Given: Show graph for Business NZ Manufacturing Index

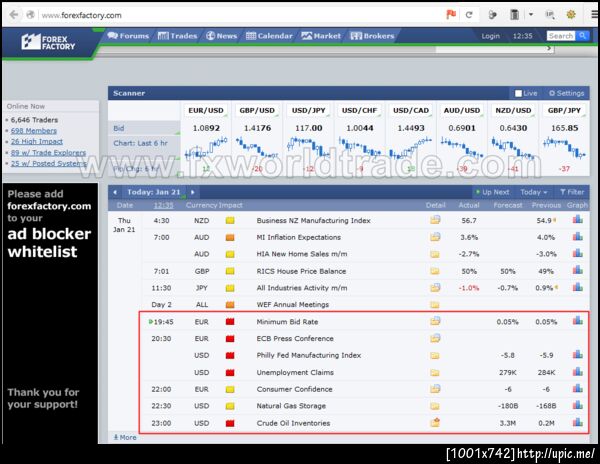Looking at the screenshot, I should [x=578, y=219].
